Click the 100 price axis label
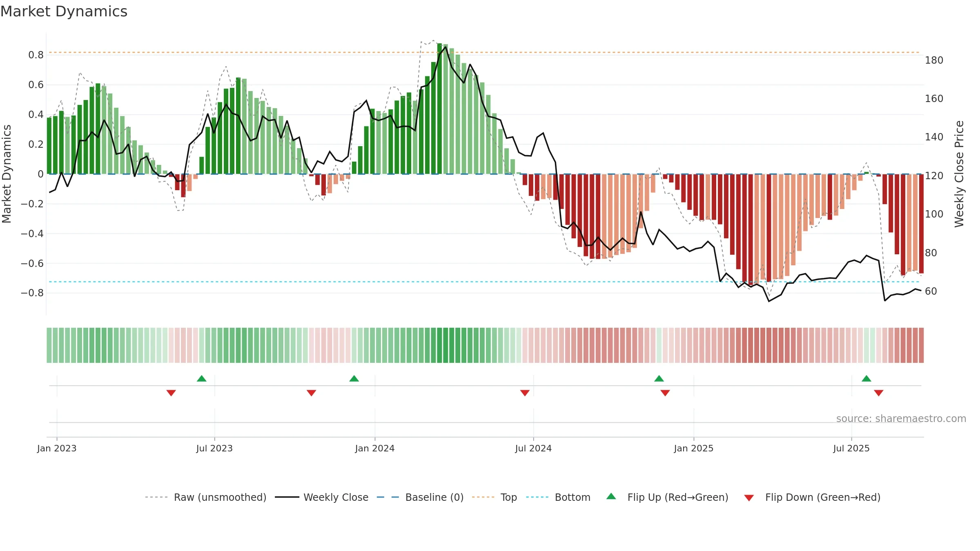The height and width of the screenshot is (551, 980). [934, 214]
